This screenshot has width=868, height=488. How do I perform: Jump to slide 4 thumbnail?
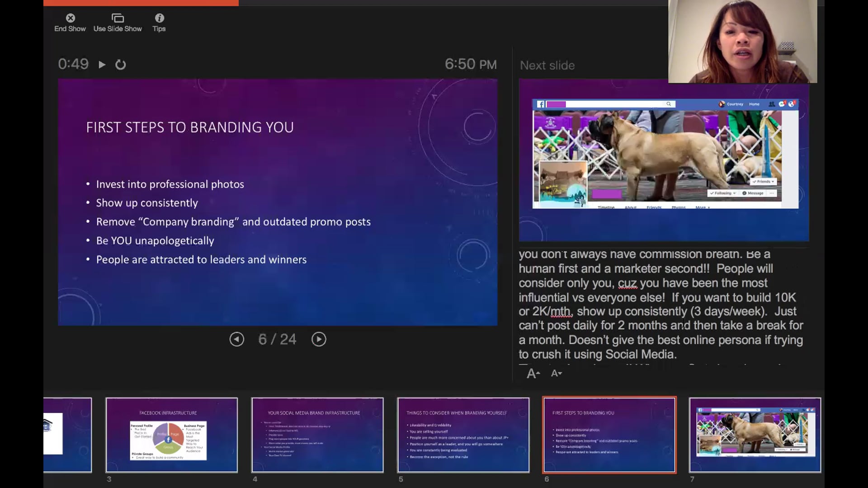[x=317, y=435]
